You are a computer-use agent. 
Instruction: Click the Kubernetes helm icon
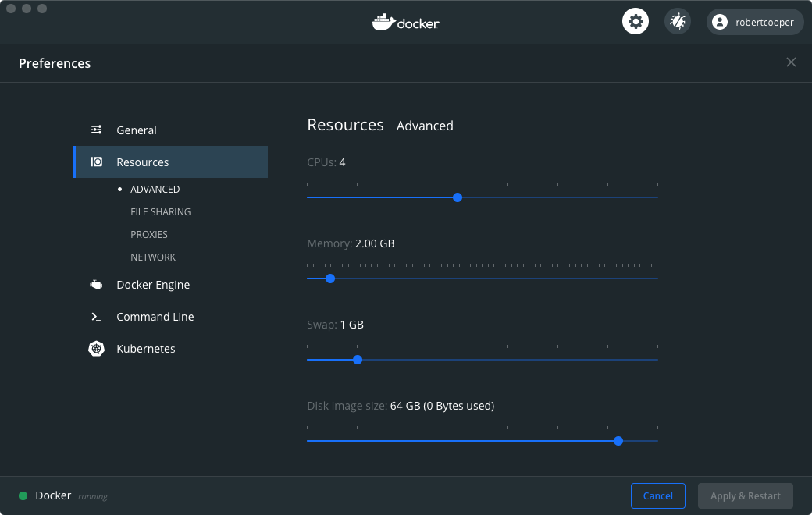click(95, 348)
